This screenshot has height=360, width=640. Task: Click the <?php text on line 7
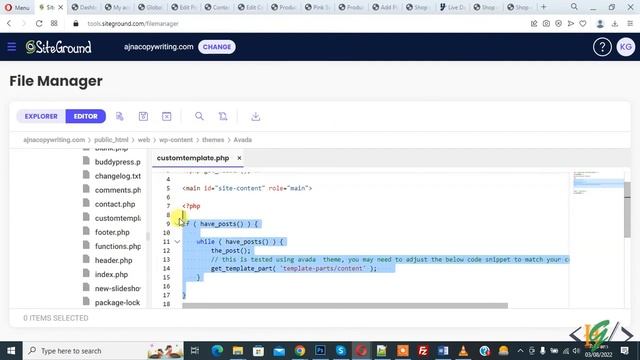click(191, 206)
